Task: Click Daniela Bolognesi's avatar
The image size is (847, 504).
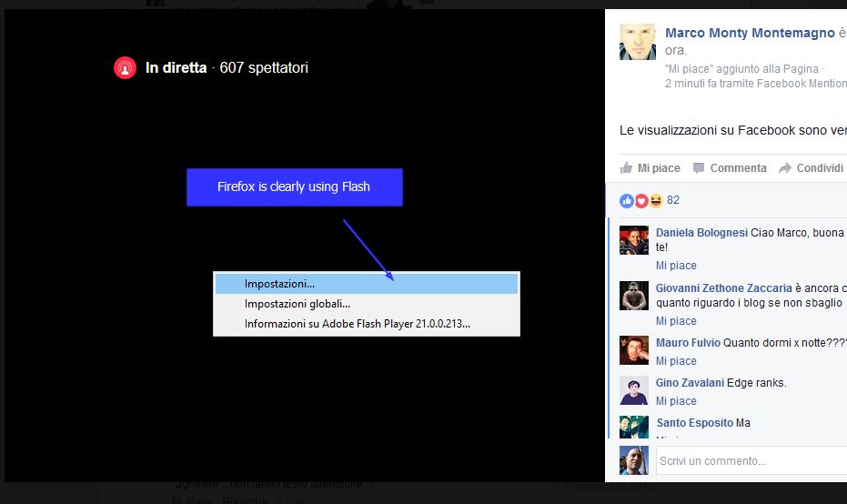Action: (633, 240)
